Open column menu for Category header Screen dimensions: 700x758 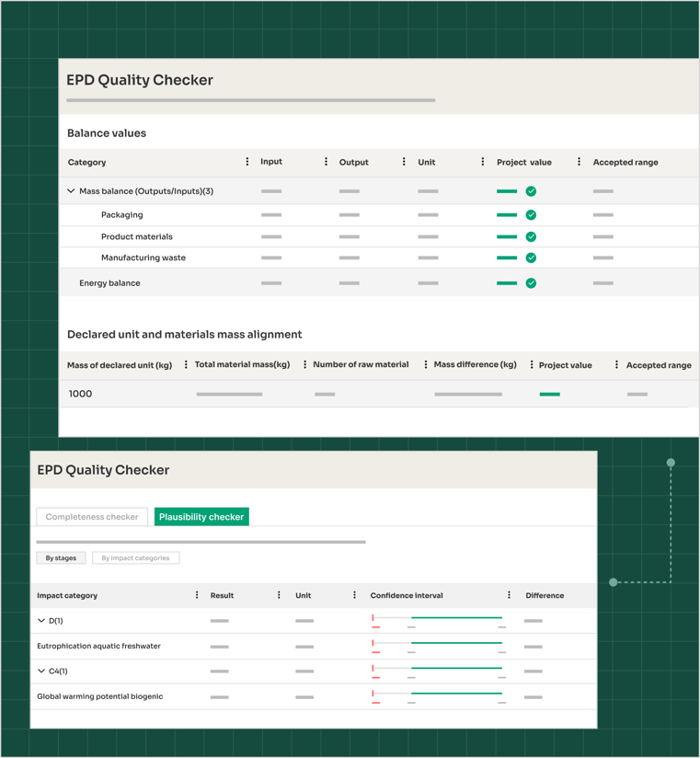click(x=247, y=162)
